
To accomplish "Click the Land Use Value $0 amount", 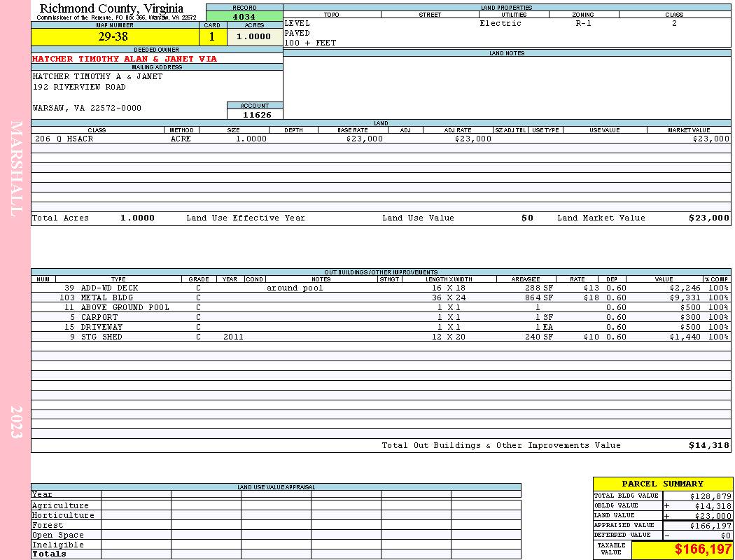I will 527,218.
